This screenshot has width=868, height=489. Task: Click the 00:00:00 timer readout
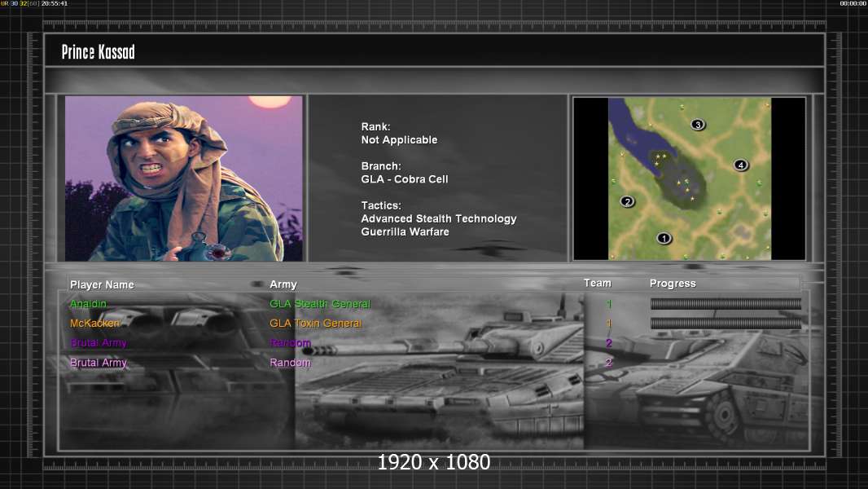point(853,3)
